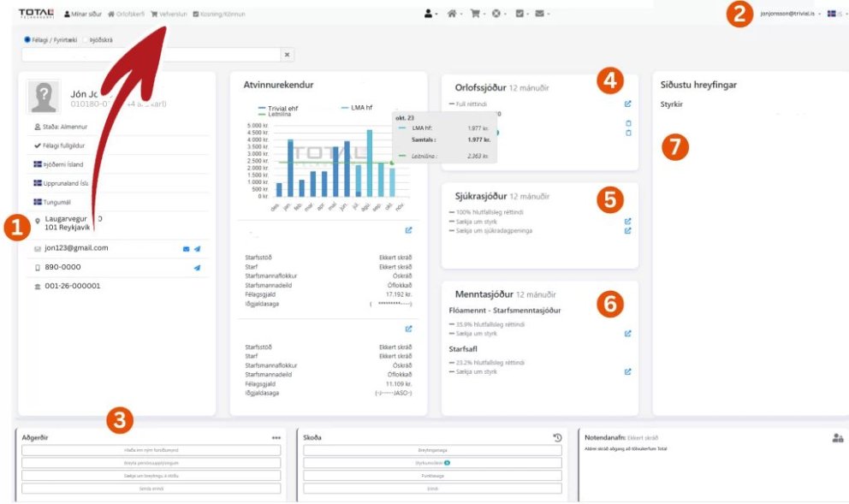849x504 pixels.
Task: Open the person icon dropdown in top bar
Action: pos(430,14)
